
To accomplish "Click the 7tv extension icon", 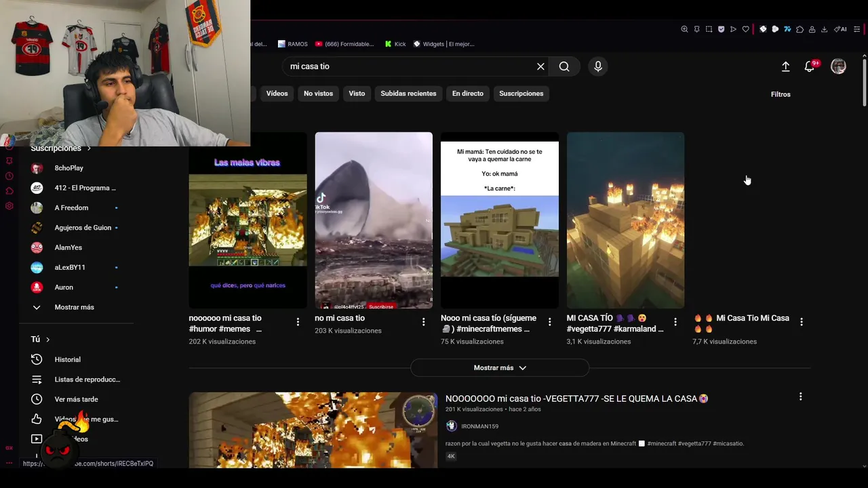I will tap(787, 29).
